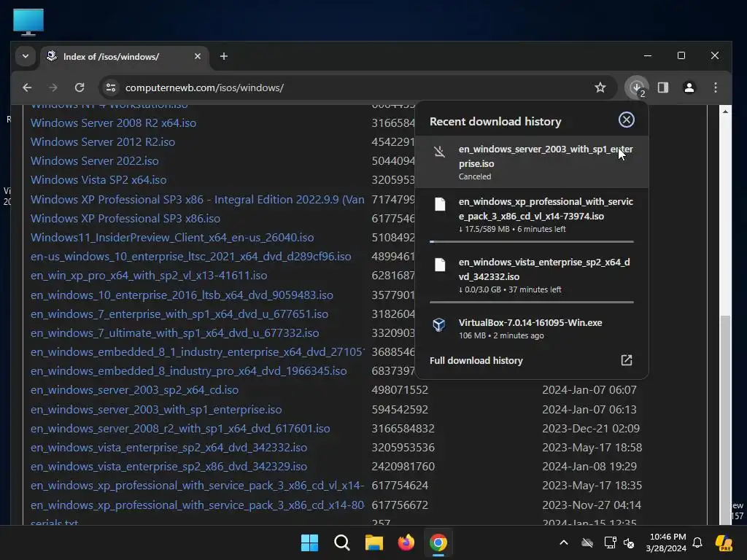The image size is (747, 560).
Task: Open the notification bell in taskbar
Action: [697, 542]
